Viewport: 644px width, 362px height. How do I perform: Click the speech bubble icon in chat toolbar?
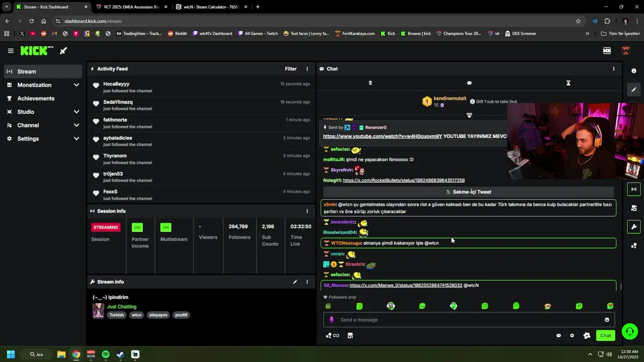(x=469, y=83)
